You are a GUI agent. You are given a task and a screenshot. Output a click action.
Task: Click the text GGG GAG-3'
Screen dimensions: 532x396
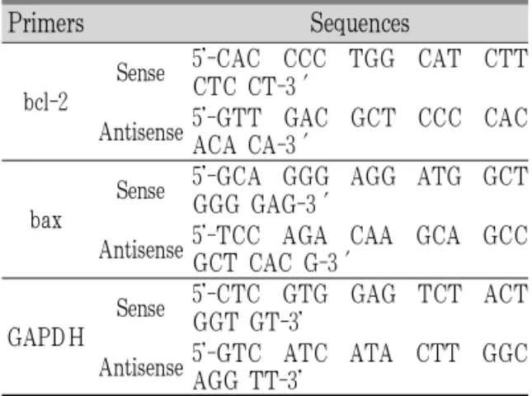click(x=261, y=205)
